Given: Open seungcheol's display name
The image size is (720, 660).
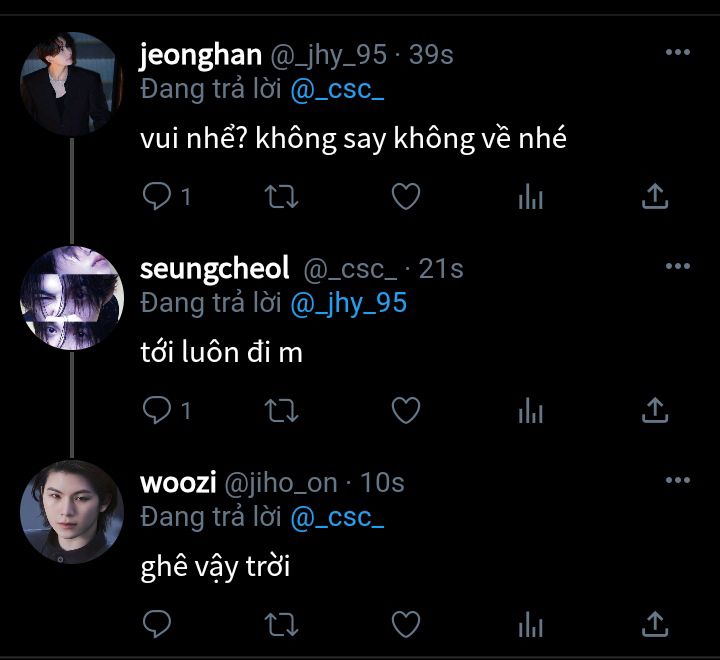Looking at the screenshot, I should (x=214, y=268).
